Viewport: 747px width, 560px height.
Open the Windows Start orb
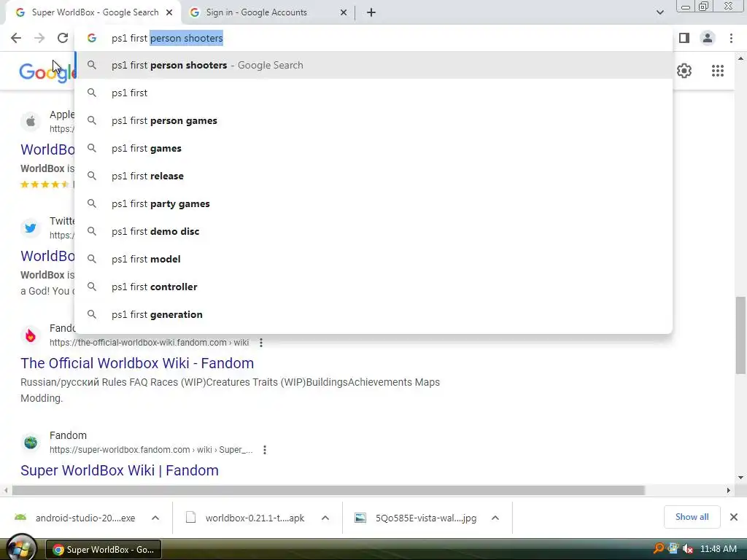[x=20, y=548]
